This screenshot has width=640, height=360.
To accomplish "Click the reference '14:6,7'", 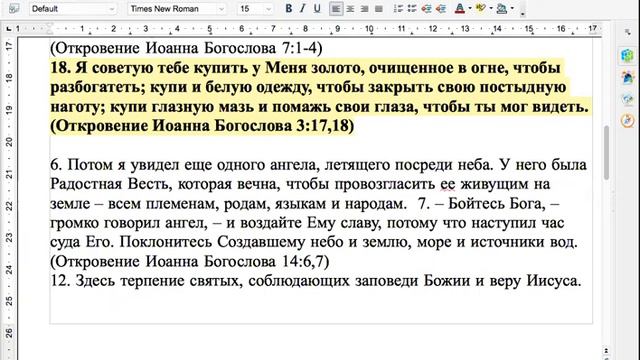I will coord(303,261).
